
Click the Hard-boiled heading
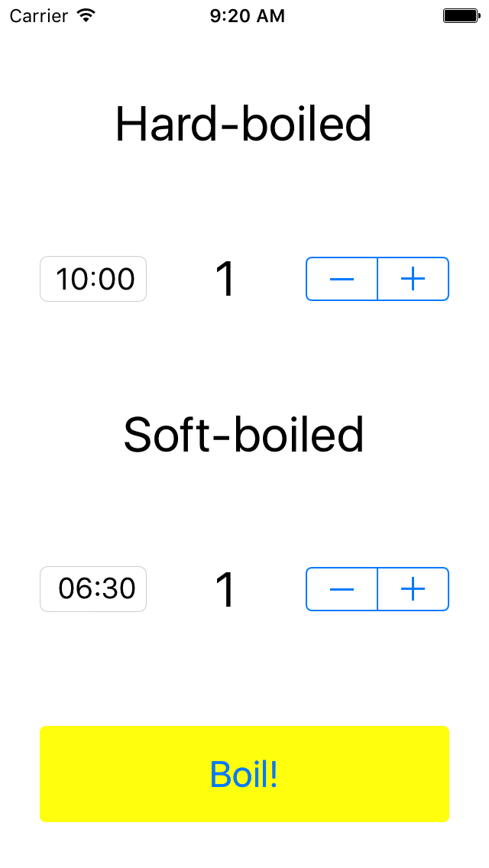click(243, 124)
